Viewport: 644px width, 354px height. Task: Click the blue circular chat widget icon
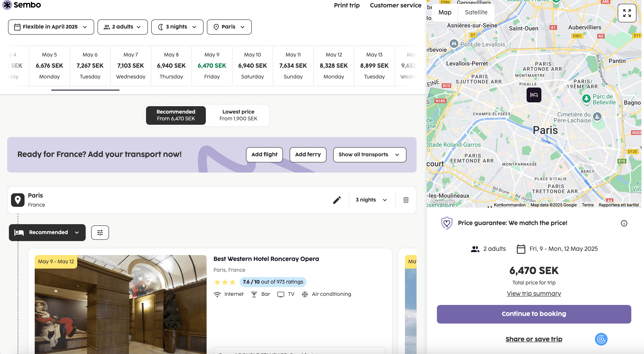pyautogui.click(x=601, y=339)
